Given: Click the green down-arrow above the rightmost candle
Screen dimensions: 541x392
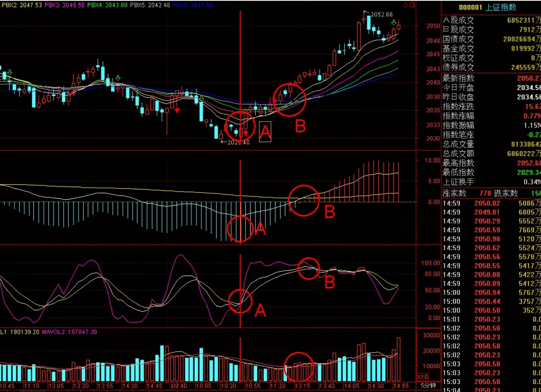Looking at the screenshot, I should pyautogui.click(x=393, y=23).
